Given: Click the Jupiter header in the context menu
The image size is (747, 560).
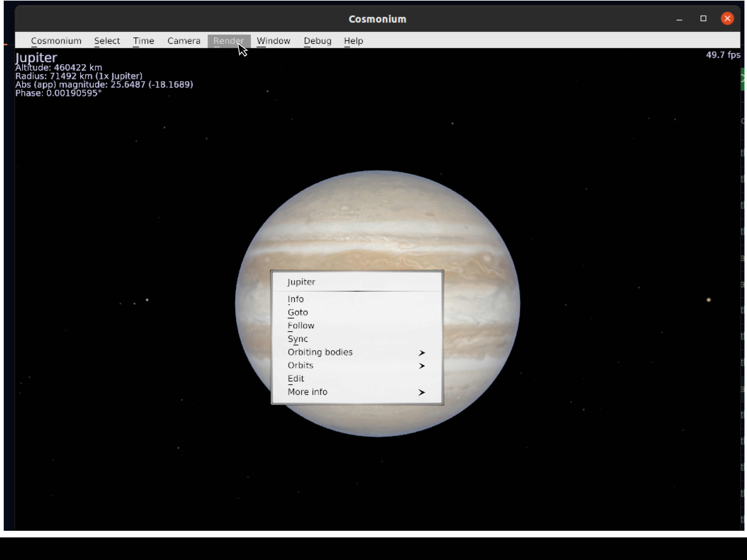Looking at the screenshot, I should 301,281.
